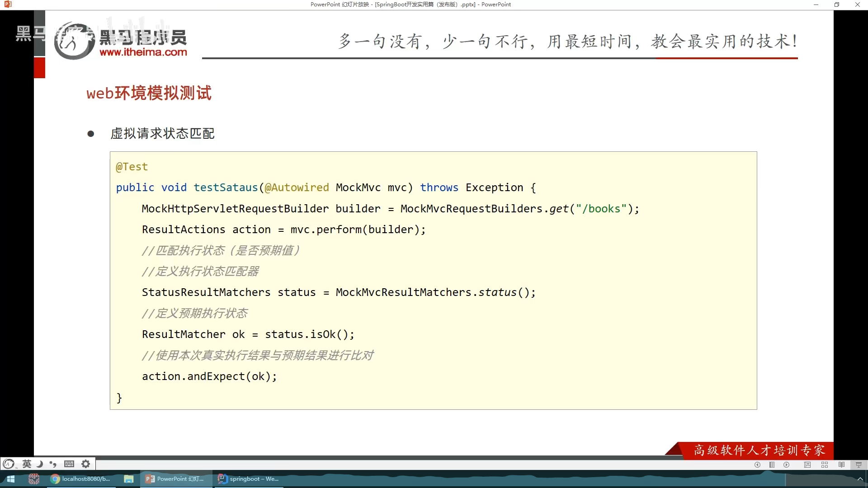
Task: Open the slide list menu icon
Action: point(772,465)
